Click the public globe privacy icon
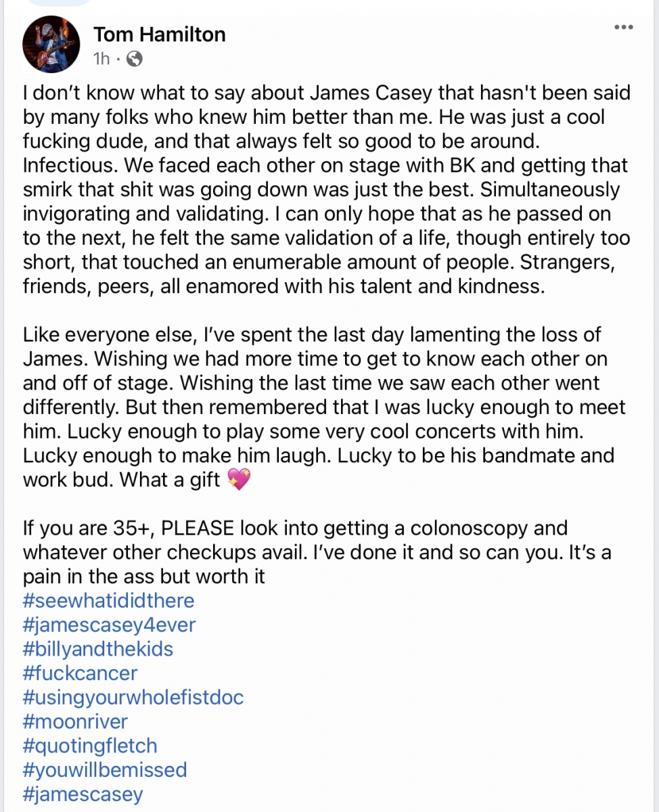The height and width of the screenshot is (812, 659). pyautogui.click(x=135, y=59)
